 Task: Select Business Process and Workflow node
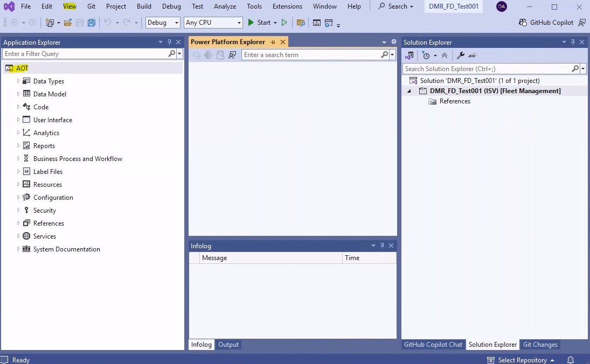[x=78, y=159]
